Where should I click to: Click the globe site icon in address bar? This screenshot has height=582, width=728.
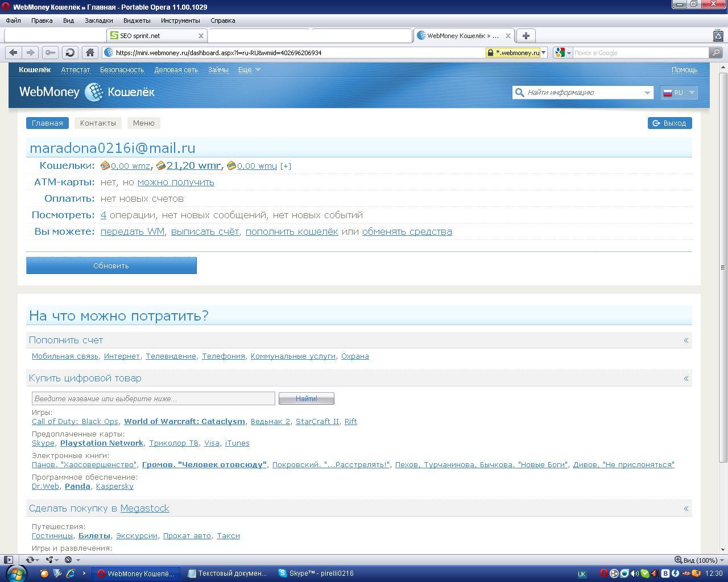coord(109,53)
